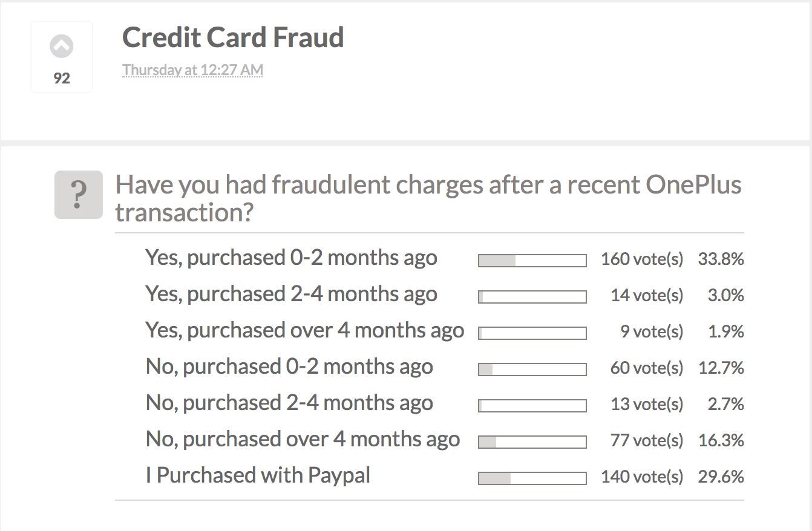
Task: Select 'No, purchased 0-2 months ago' option
Action: click(289, 367)
